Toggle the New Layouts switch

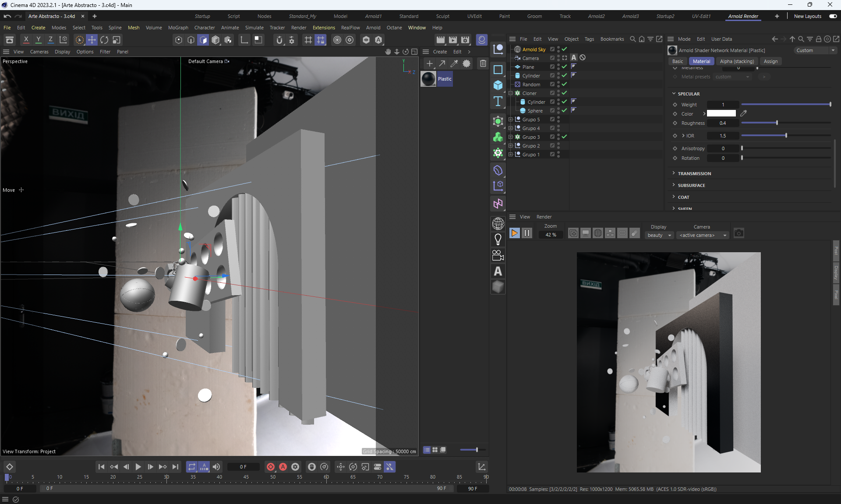tap(833, 16)
